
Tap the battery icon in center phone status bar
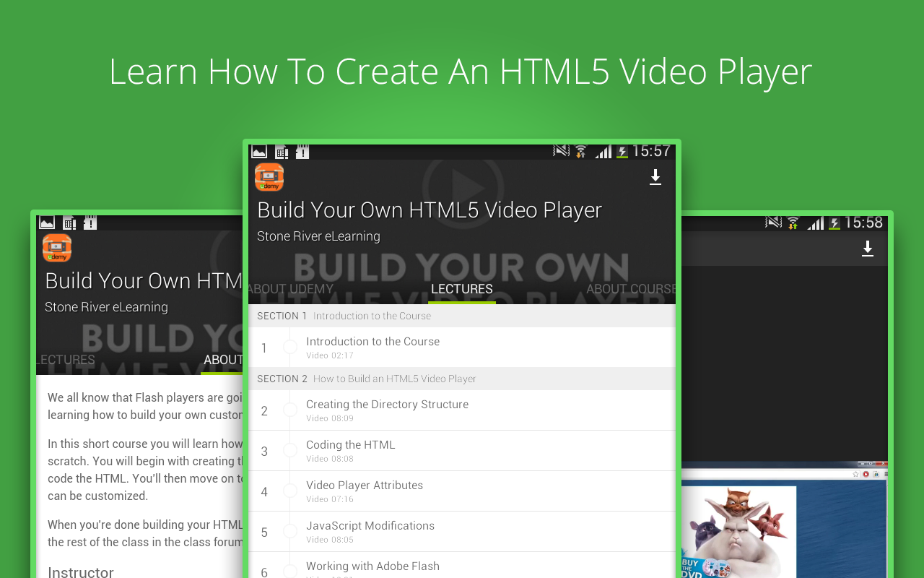tap(622, 152)
